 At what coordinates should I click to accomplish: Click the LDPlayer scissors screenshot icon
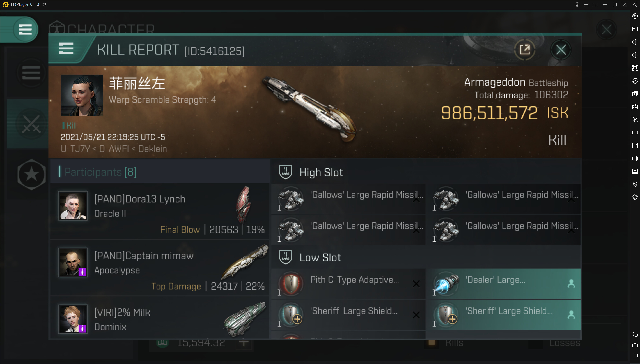click(x=635, y=119)
